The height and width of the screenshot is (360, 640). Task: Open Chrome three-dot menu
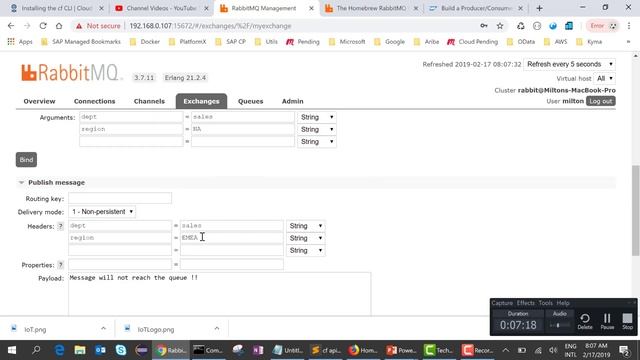coord(629,26)
